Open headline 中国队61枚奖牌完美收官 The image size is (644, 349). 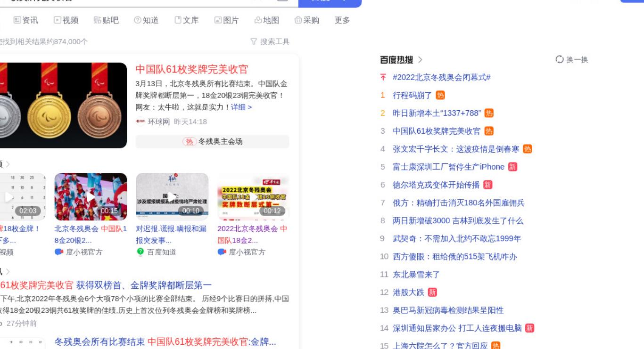coord(191,69)
